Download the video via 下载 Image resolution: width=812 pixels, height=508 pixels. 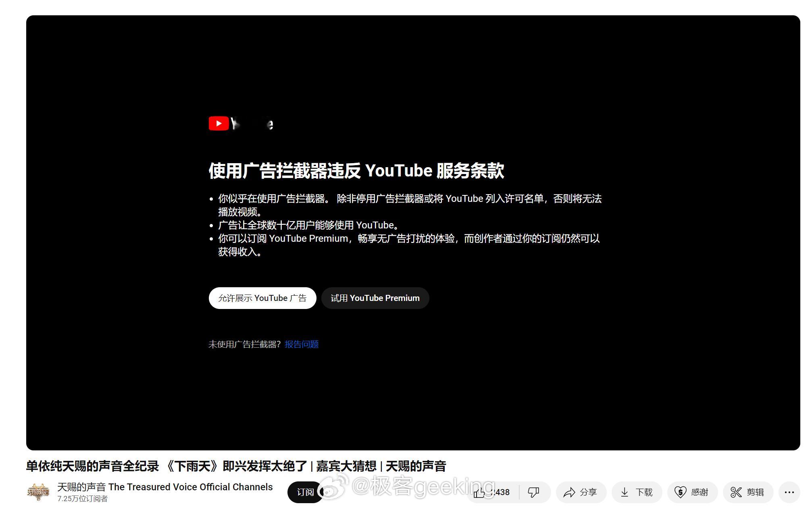[x=637, y=492]
